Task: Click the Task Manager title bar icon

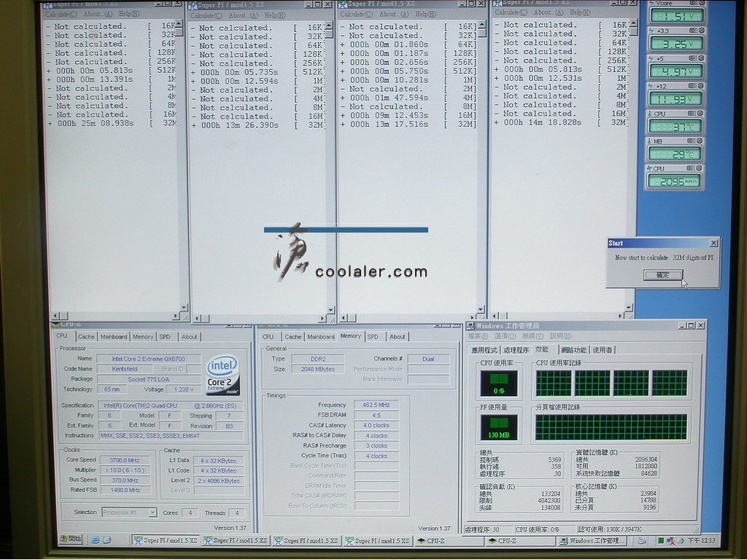Action: tap(471, 326)
